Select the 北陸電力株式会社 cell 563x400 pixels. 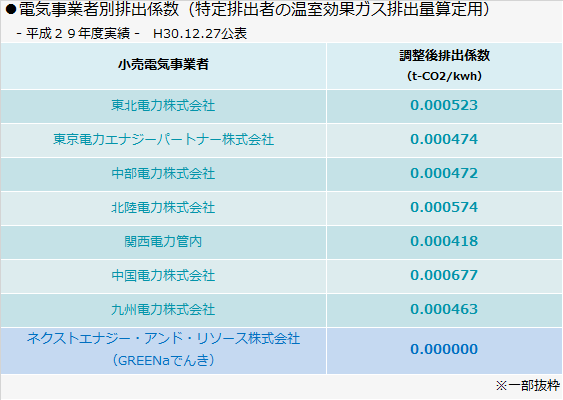[163, 208]
